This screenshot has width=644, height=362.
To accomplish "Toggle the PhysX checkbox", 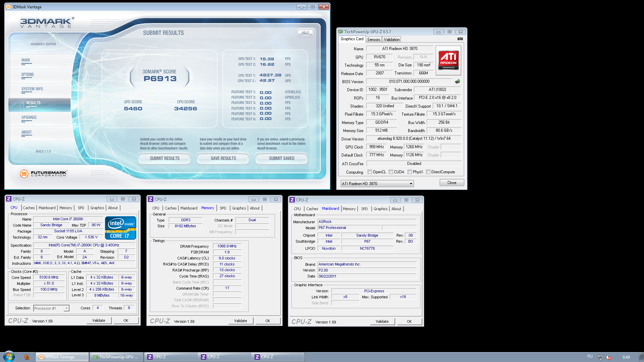I will point(410,172).
